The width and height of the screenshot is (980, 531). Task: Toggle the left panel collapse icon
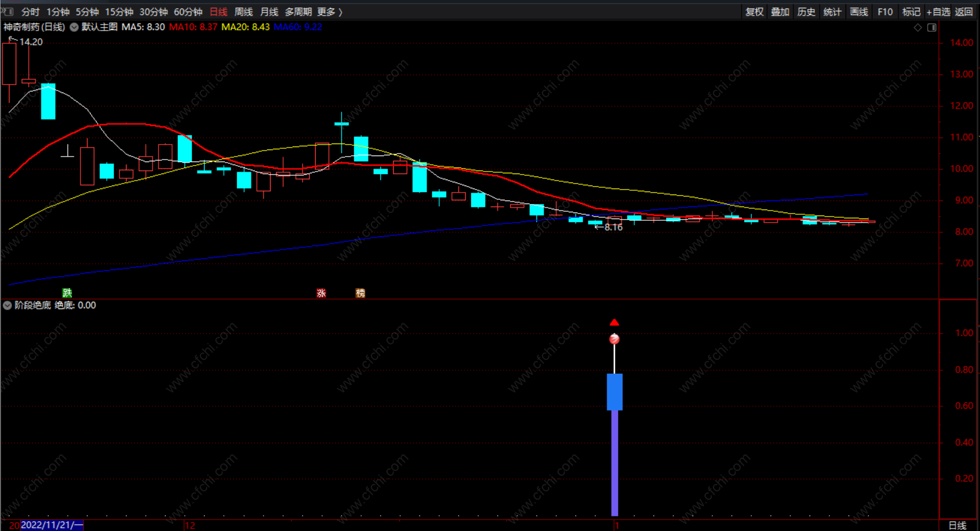pyautogui.click(x=8, y=11)
